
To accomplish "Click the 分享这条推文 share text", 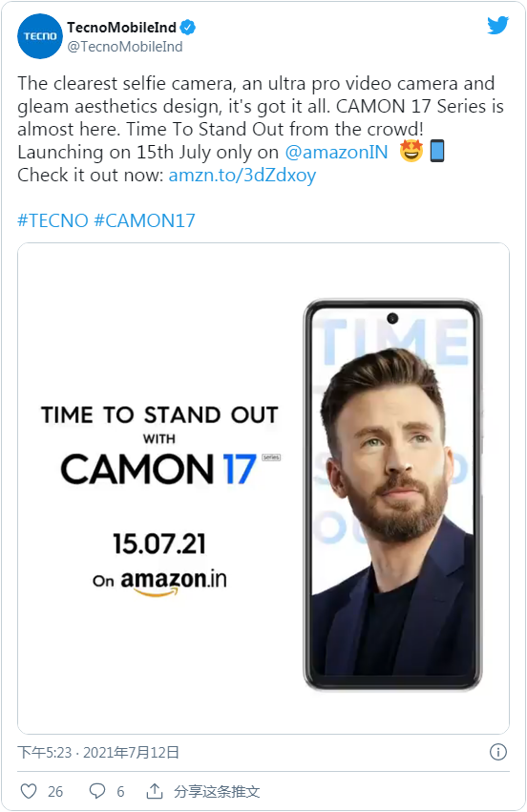I will 217,791.
